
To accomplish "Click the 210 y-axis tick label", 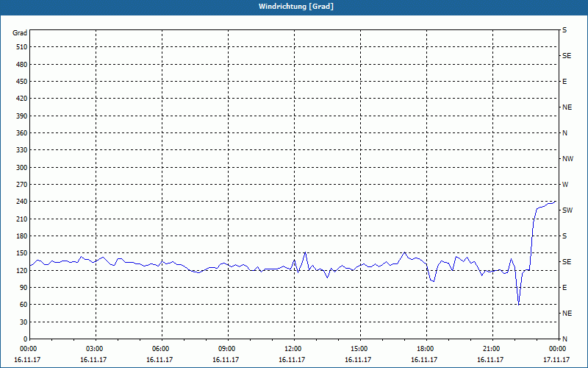I will 22,219.
